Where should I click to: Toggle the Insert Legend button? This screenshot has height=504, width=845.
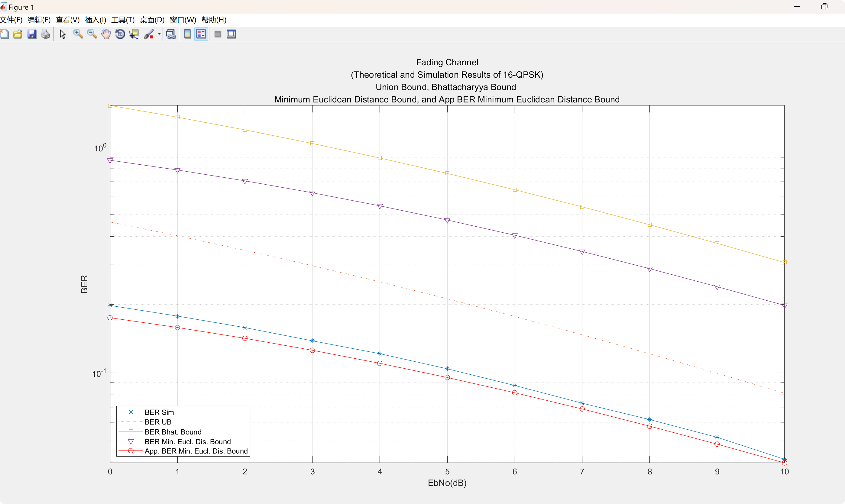point(201,34)
